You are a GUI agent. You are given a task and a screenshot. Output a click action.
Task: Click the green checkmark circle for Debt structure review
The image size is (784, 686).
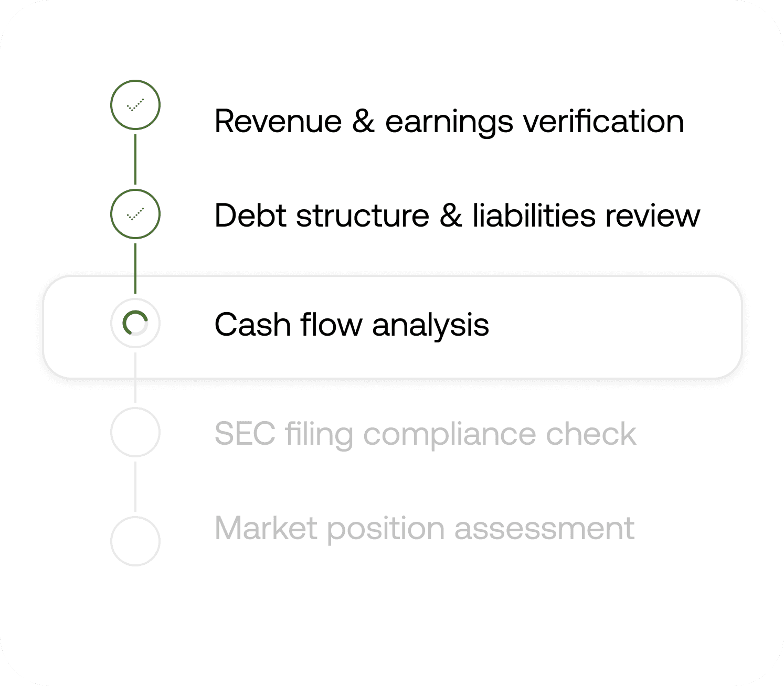135,214
